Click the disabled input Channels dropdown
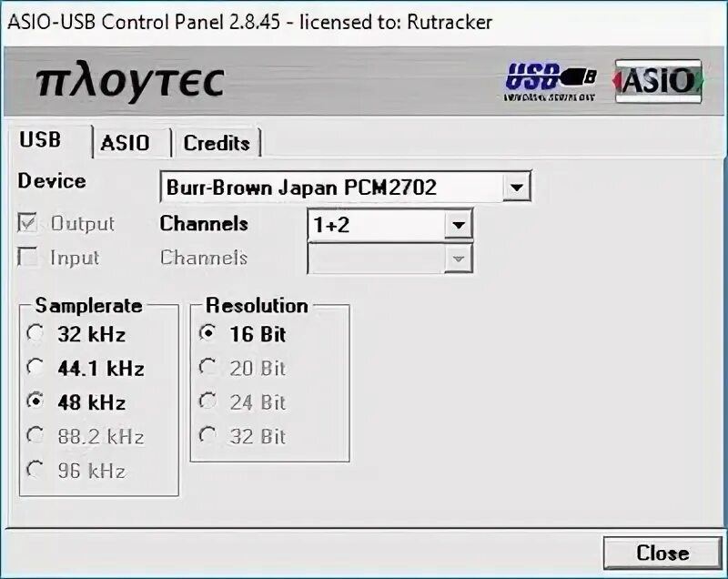This screenshot has height=579, width=728. click(x=390, y=259)
